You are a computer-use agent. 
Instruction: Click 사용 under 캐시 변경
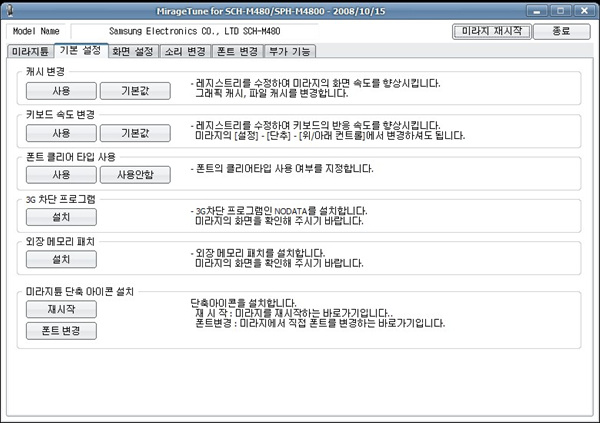pos(61,91)
